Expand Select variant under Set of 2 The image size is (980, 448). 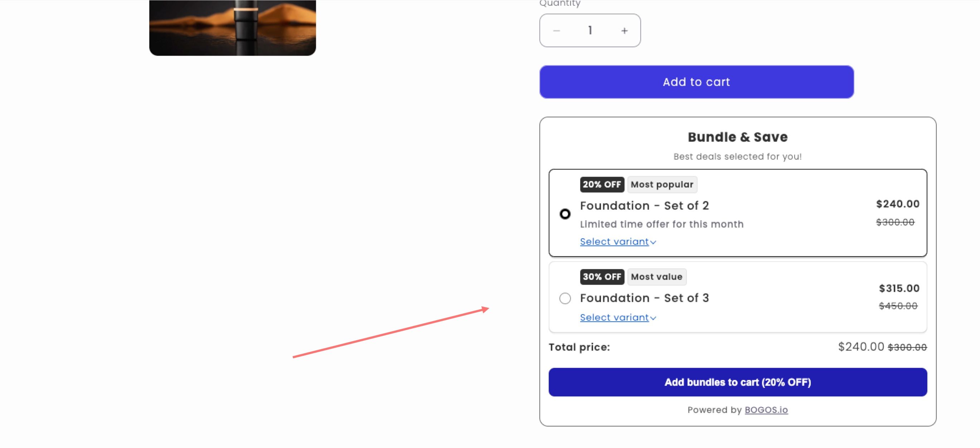(x=617, y=242)
